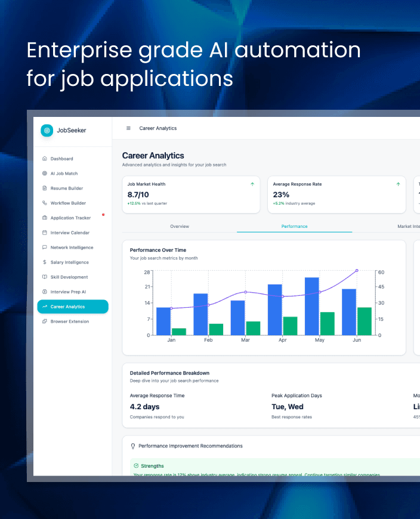Click the JobSeeker logo icon
420x519 pixels.
click(x=47, y=131)
